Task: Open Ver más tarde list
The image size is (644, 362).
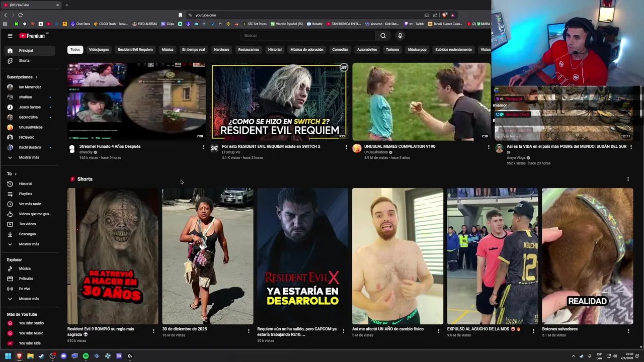Action: click(x=30, y=204)
